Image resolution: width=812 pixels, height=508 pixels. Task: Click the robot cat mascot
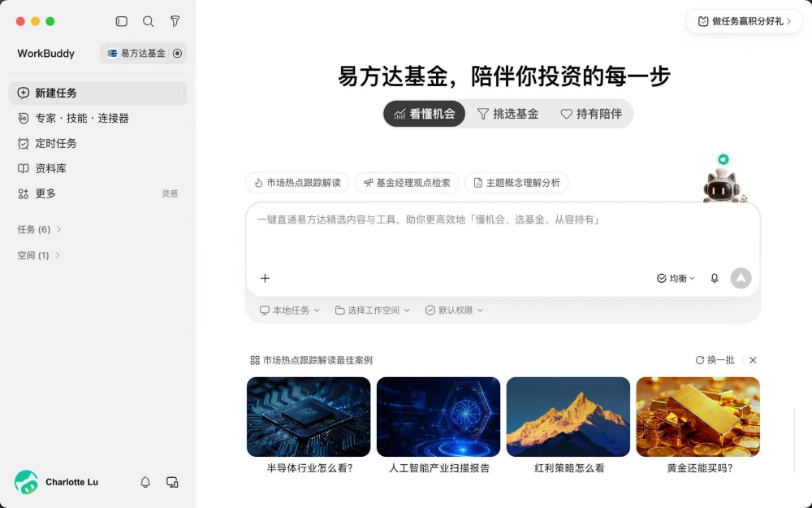pyautogui.click(x=723, y=185)
